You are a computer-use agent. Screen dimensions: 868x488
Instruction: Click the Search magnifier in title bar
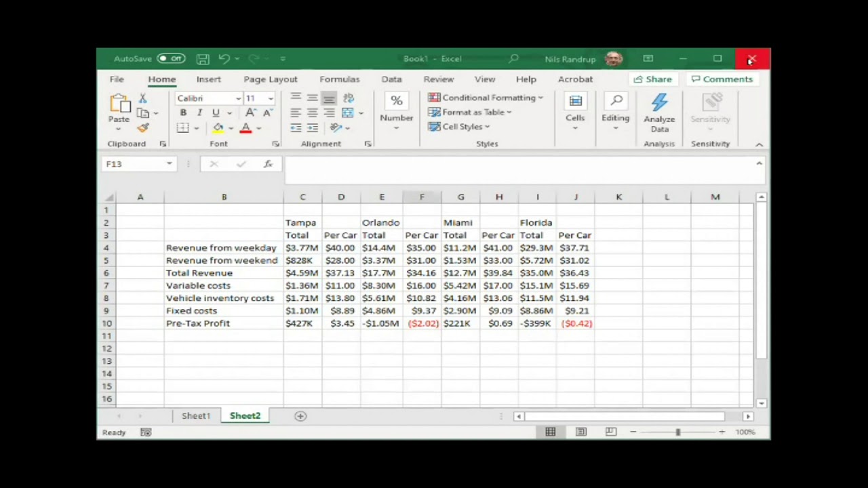coord(513,59)
